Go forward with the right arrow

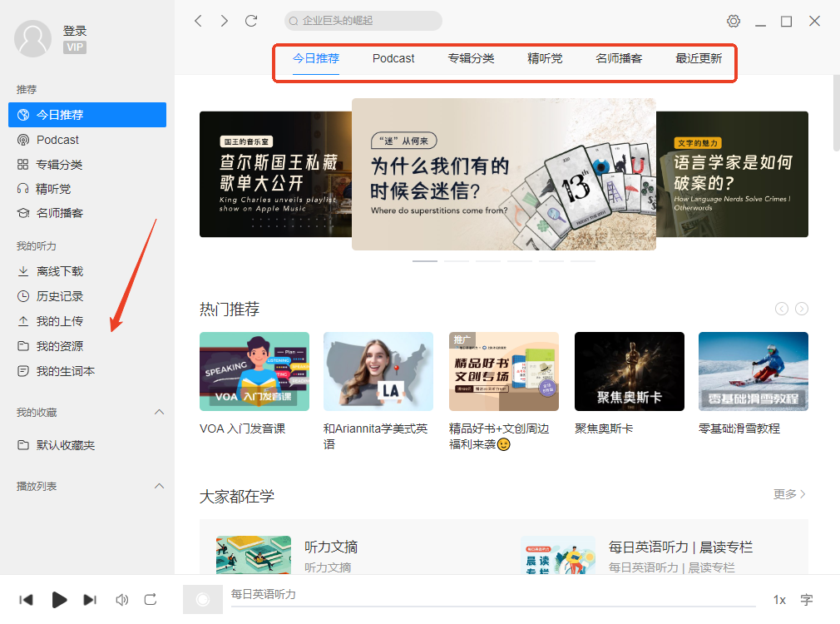tap(224, 21)
